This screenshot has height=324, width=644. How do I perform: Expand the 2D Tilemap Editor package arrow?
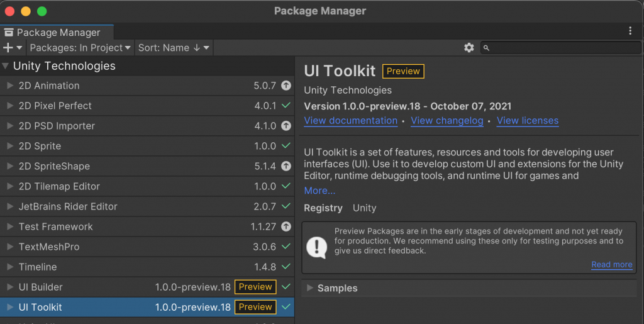[10, 186]
